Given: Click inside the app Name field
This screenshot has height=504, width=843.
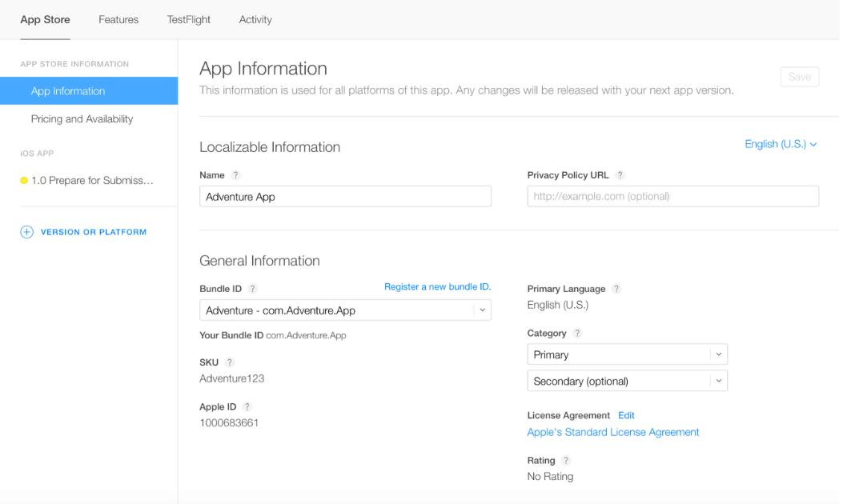Looking at the screenshot, I should (x=345, y=196).
